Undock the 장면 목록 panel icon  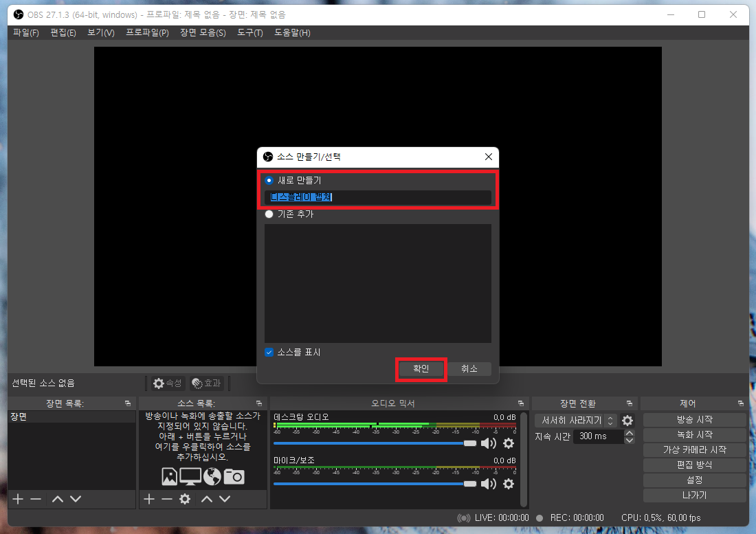128,403
